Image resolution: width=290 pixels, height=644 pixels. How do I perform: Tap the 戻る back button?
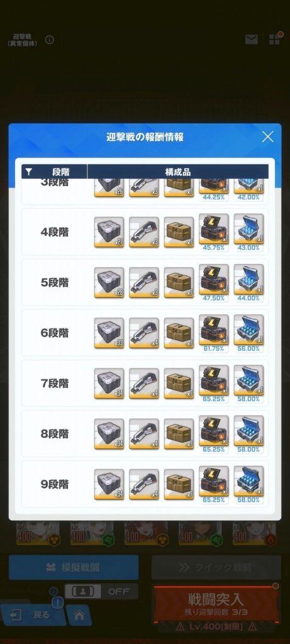[x=33, y=615]
